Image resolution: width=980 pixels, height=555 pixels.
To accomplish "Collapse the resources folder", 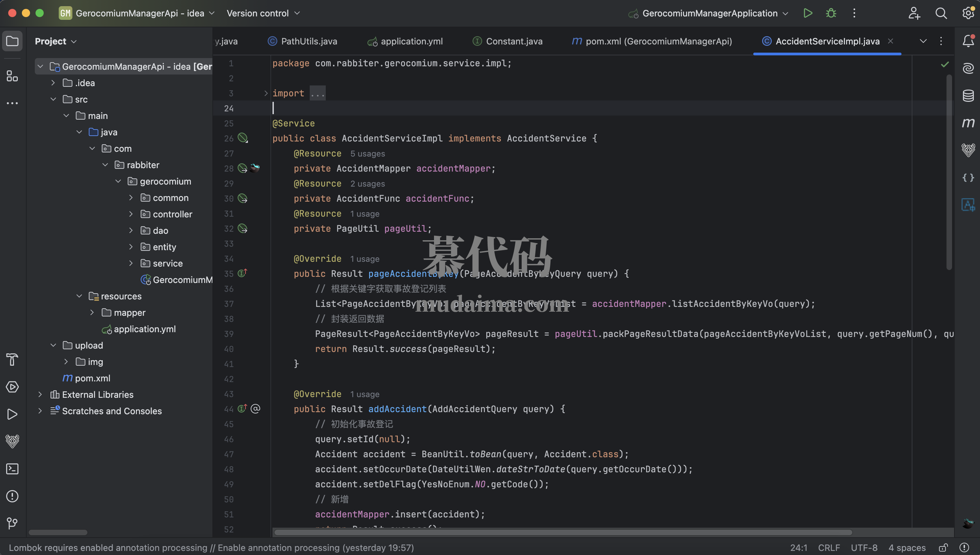I will [x=79, y=296].
